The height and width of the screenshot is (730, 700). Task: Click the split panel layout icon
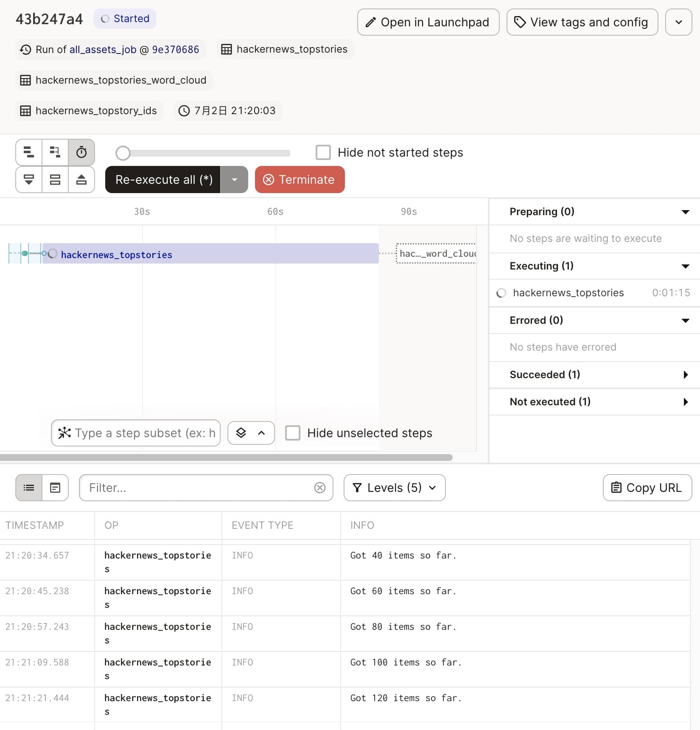click(55, 180)
